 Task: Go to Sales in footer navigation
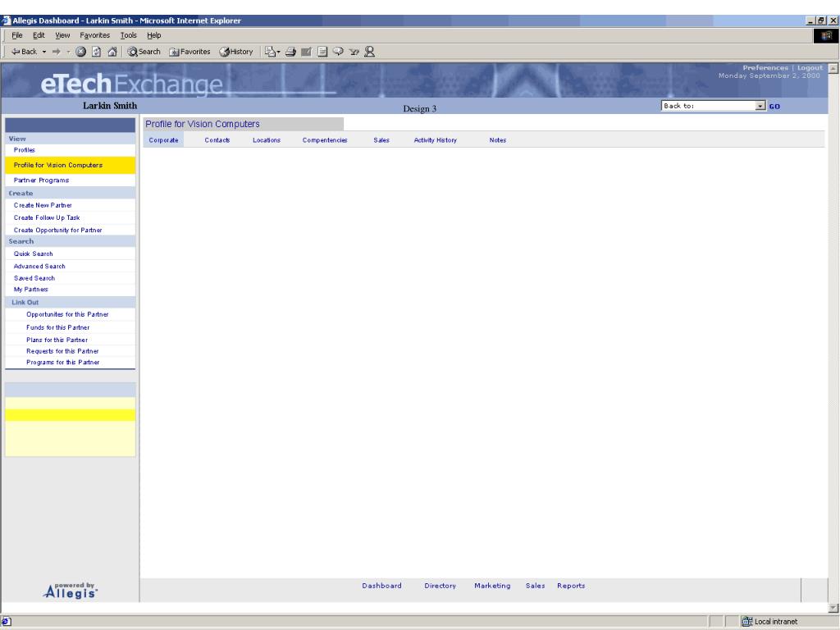(x=535, y=586)
